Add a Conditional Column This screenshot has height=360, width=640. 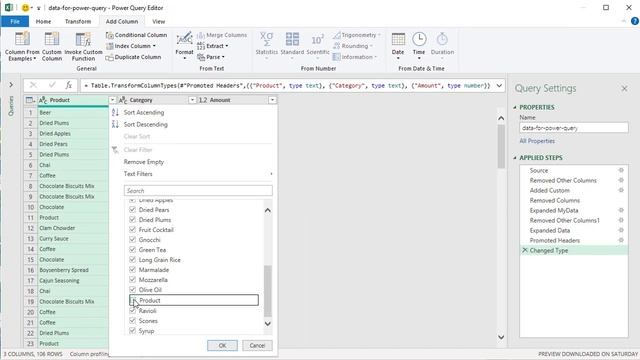point(136,35)
